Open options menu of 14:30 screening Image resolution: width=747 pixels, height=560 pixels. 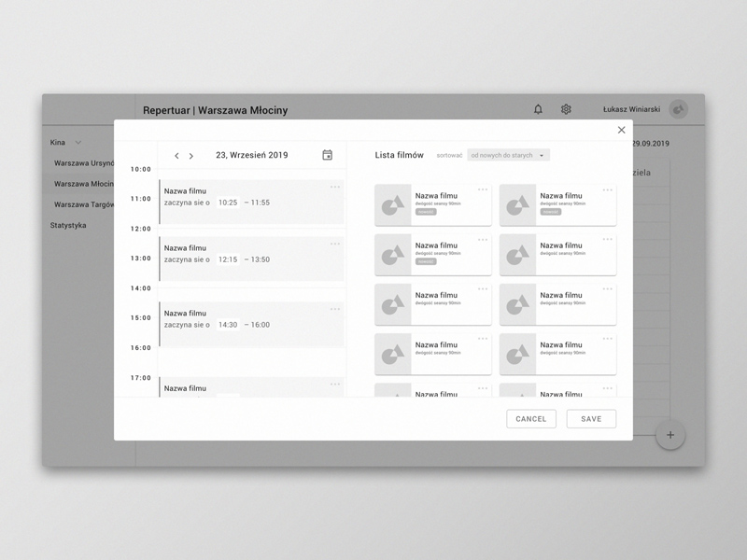tap(335, 309)
